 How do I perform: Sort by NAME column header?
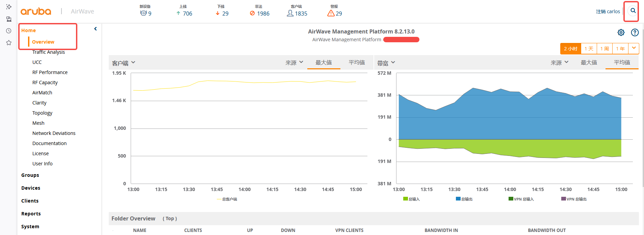(x=140, y=230)
